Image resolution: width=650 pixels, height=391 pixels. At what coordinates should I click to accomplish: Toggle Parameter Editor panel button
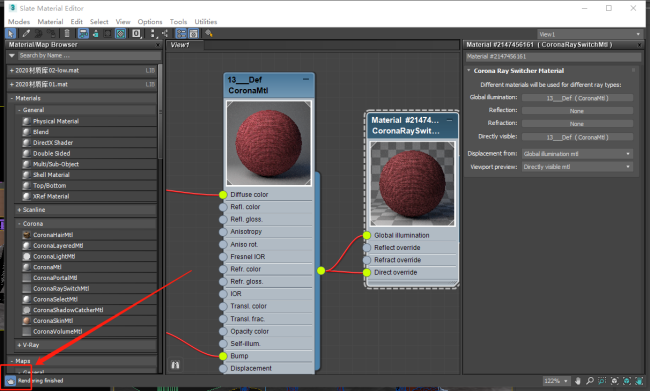[194, 34]
